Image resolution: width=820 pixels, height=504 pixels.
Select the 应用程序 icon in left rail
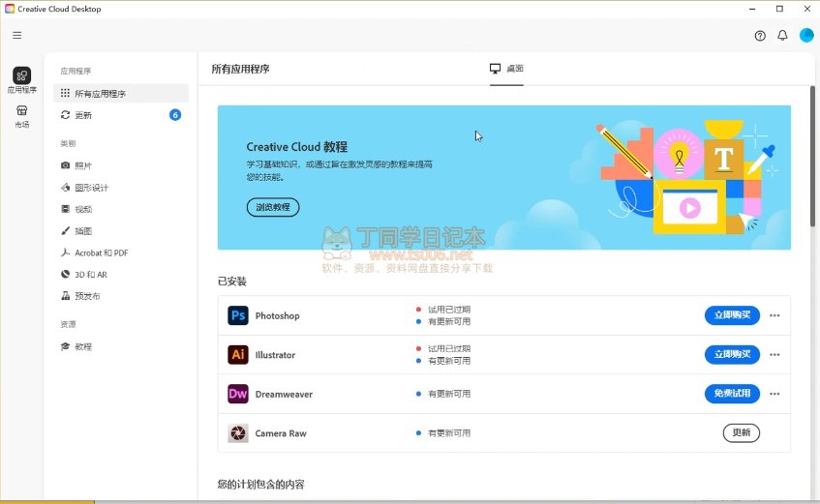coord(21,79)
